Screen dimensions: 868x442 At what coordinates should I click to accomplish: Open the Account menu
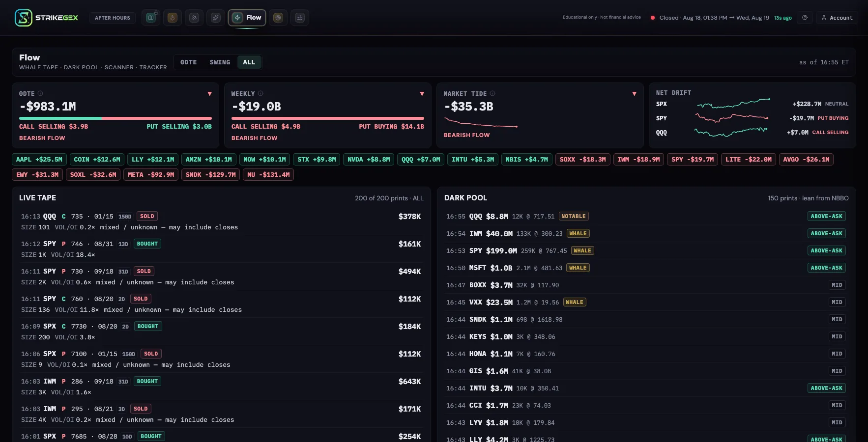point(837,18)
